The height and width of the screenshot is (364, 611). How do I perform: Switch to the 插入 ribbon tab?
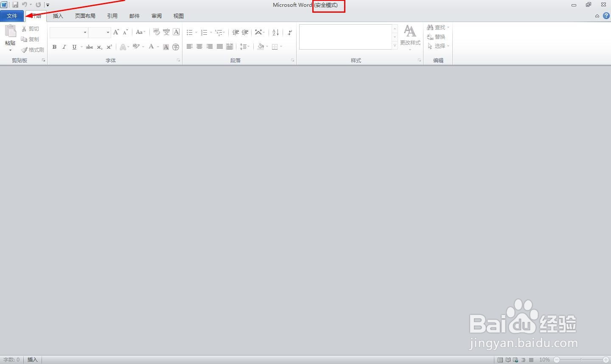pyautogui.click(x=58, y=16)
